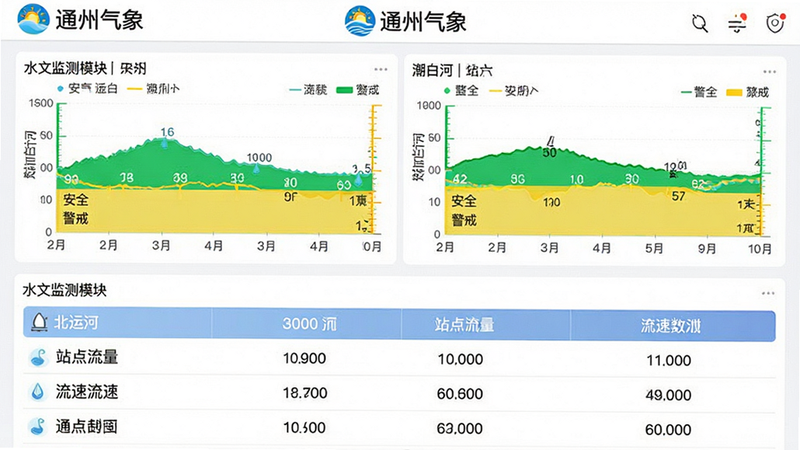
Task: Open the shield security icon in header
Action: point(775,23)
